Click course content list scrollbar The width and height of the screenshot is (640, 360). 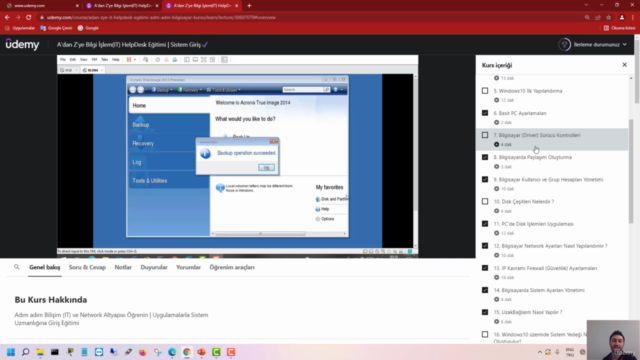631,171
